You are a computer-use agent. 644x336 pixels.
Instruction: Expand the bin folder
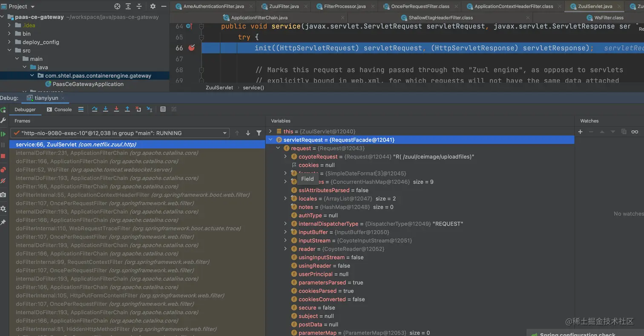pos(9,34)
